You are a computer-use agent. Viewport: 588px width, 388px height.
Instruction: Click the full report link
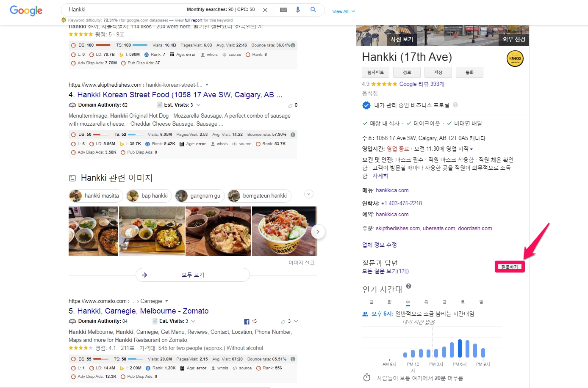(194, 20)
